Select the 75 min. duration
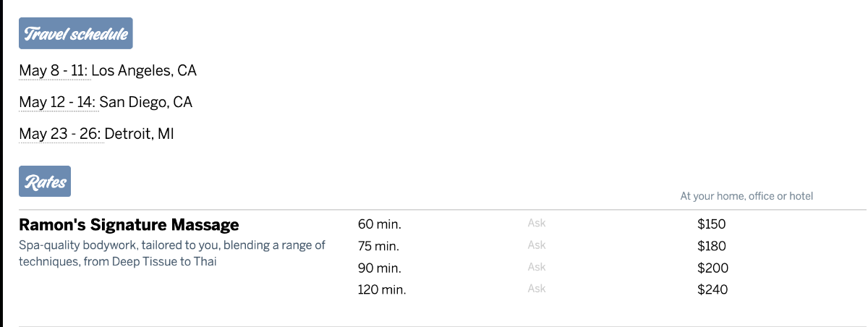This screenshot has width=868, height=327. [x=380, y=246]
